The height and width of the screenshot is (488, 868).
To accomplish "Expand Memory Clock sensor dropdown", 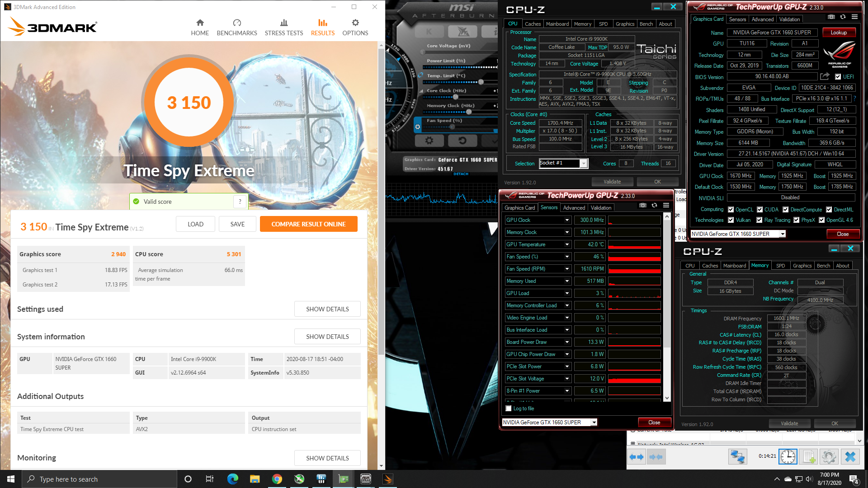I will [567, 232].
